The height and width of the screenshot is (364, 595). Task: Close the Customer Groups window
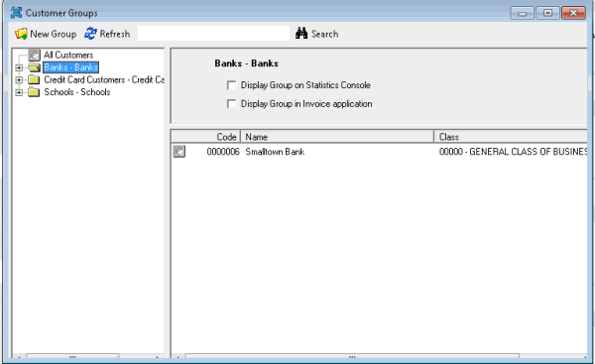tap(574, 13)
